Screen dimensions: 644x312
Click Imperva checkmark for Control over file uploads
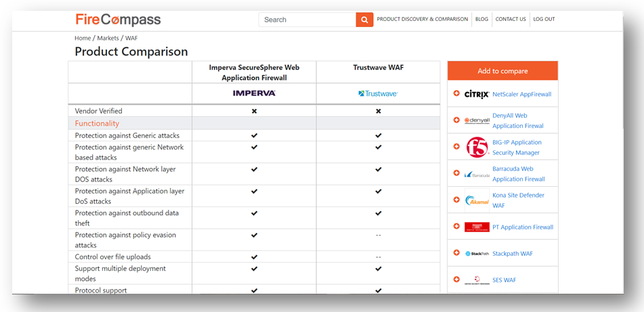coord(254,257)
